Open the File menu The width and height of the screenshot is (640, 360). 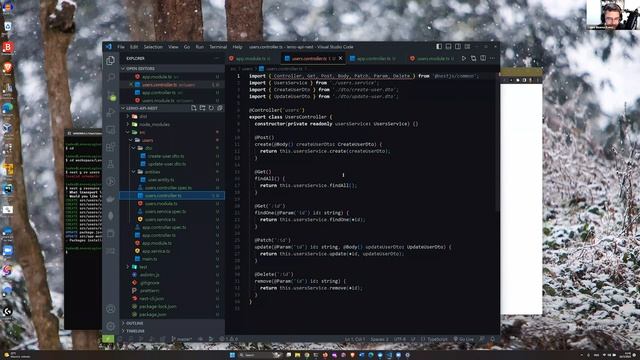tap(121, 47)
